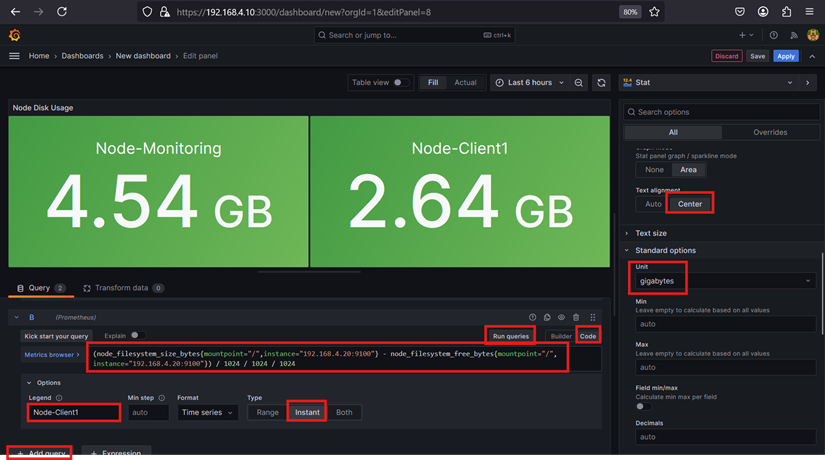Set graph mode to None
825x460 pixels.
pos(654,169)
